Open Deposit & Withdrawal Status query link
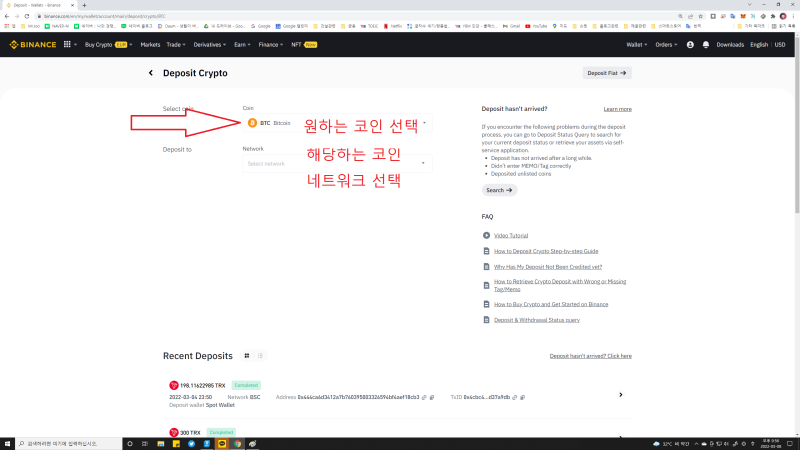This screenshot has width=800, height=450. pyautogui.click(x=537, y=320)
